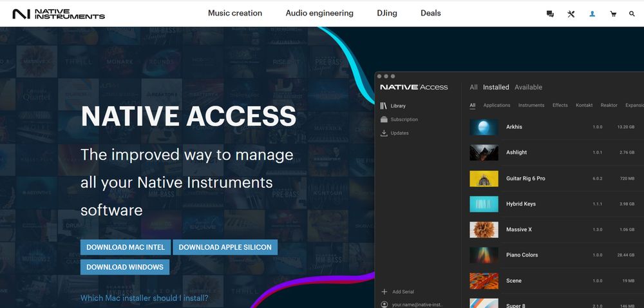Open the Music creation menu

[x=235, y=13]
